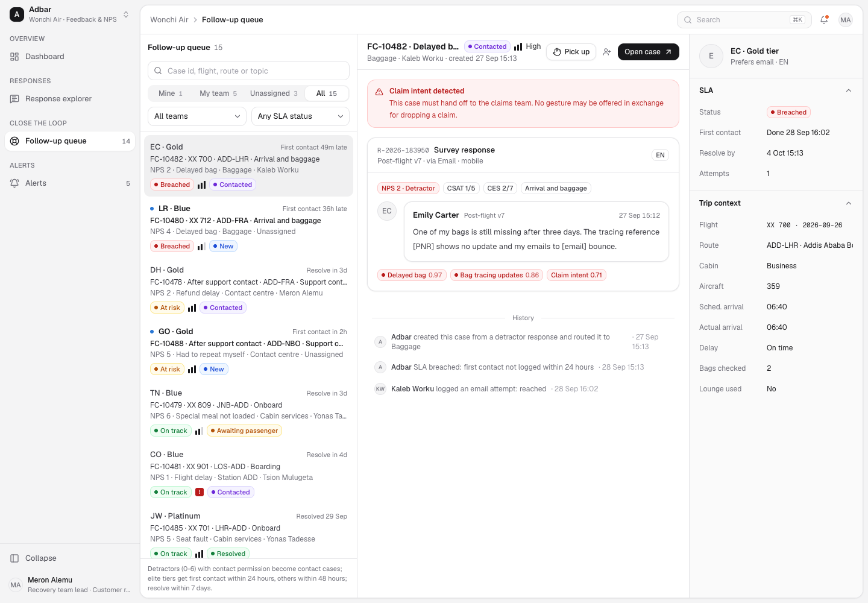
Task: Click the Bag tracing updates 0.86 chip
Action: click(x=497, y=275)
